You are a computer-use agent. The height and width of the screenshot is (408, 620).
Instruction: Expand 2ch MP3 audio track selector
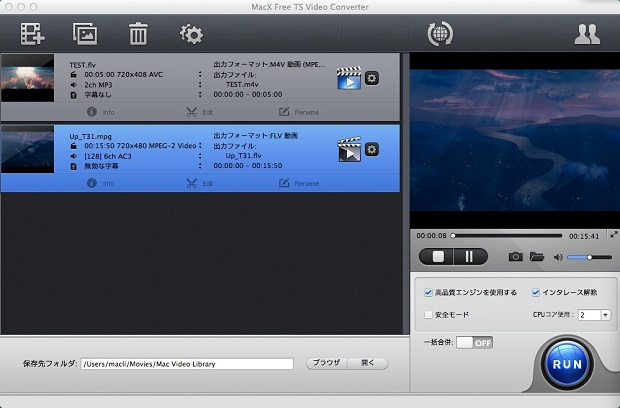(x=200, y=85)
